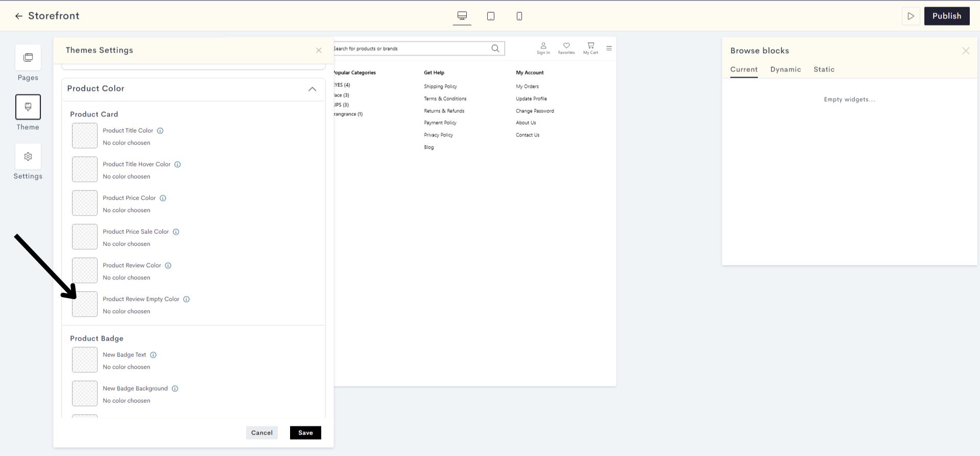Show info for Product Review Empty Color
Screen dimensions: 980x456
pyautogui.click(x=186, y=299)
